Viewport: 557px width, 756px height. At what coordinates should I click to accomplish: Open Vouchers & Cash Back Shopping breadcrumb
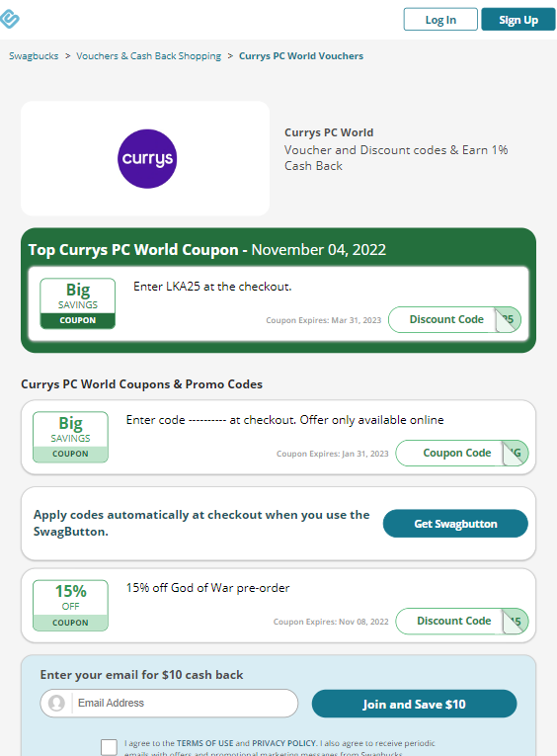(149, 56)
